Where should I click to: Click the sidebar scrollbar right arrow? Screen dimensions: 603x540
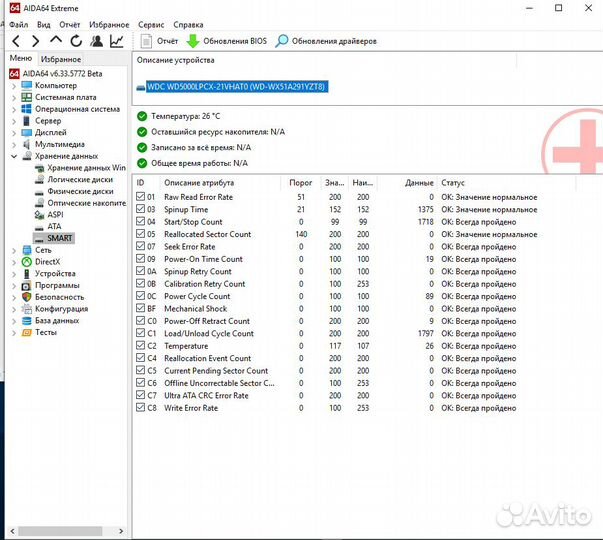(x=121, y=531)
